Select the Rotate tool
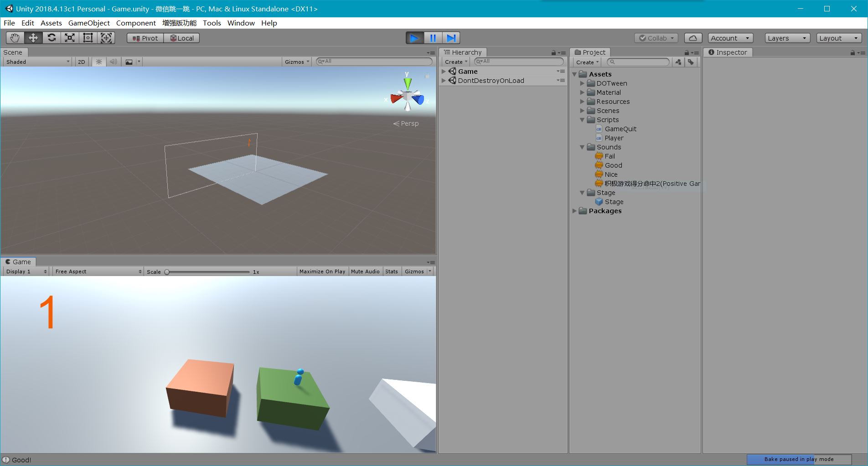The height and width of the screenshot is (466, 868). 52,38
